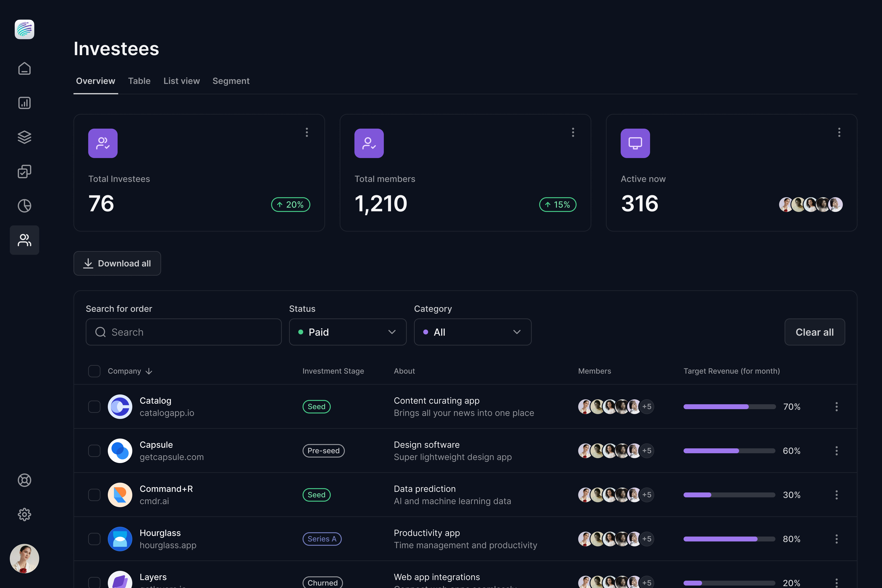
Task: Switch to the Overview tab
Action: (x=96, y=81)
